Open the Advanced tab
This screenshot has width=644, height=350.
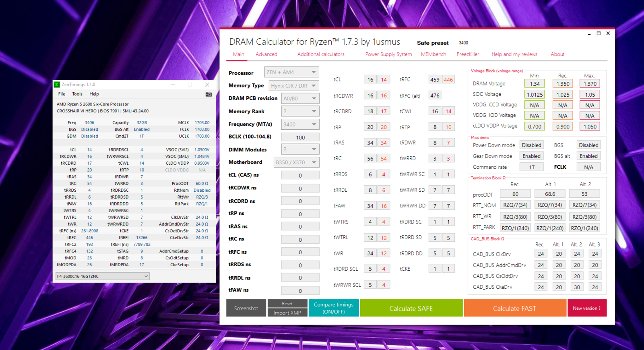[x=266, y=54]
